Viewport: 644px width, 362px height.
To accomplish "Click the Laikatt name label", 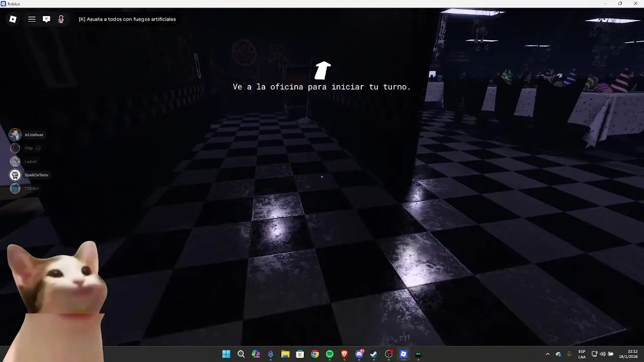I will click(x=31, y=161).
